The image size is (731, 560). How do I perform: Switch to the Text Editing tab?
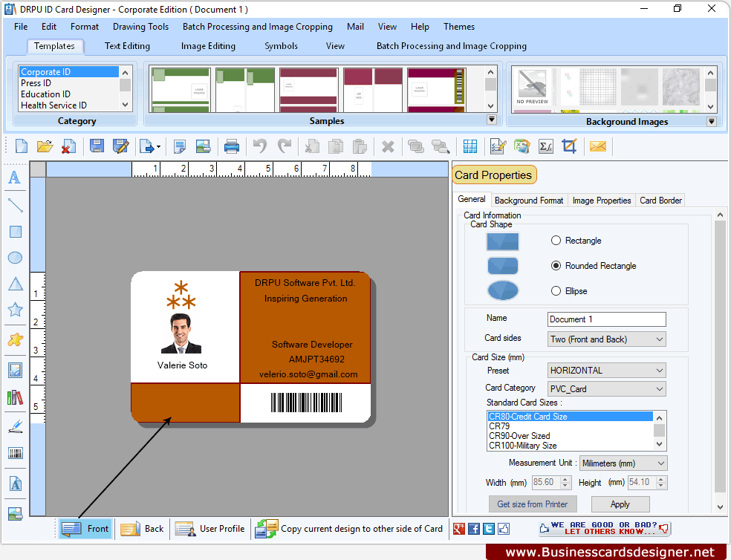[x=127, y=46]
